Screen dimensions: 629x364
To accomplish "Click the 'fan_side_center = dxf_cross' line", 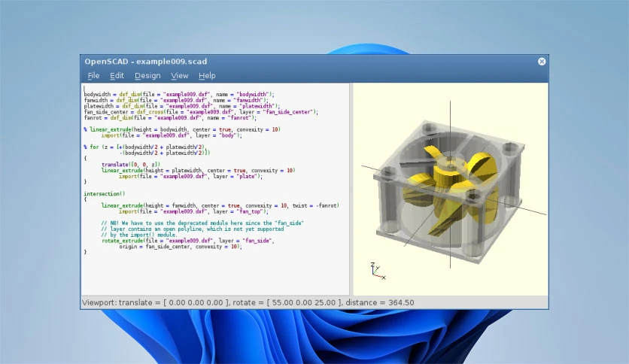I will pyautogui.click(x=201, y=112).
